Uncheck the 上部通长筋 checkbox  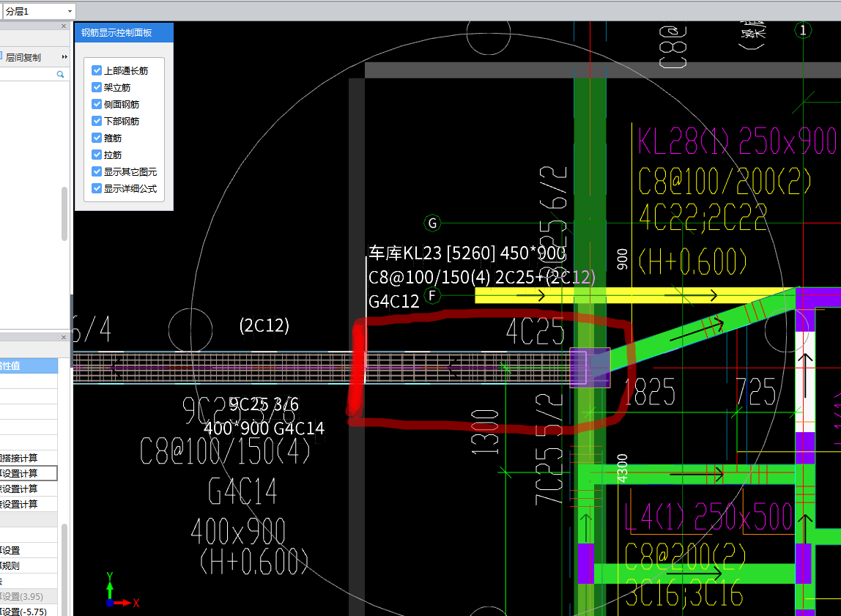coord(97,70)
